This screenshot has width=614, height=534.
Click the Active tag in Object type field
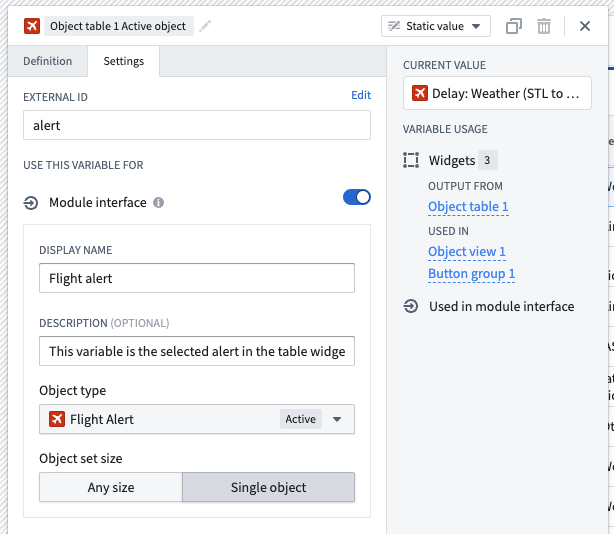click(x=301, y=419)
